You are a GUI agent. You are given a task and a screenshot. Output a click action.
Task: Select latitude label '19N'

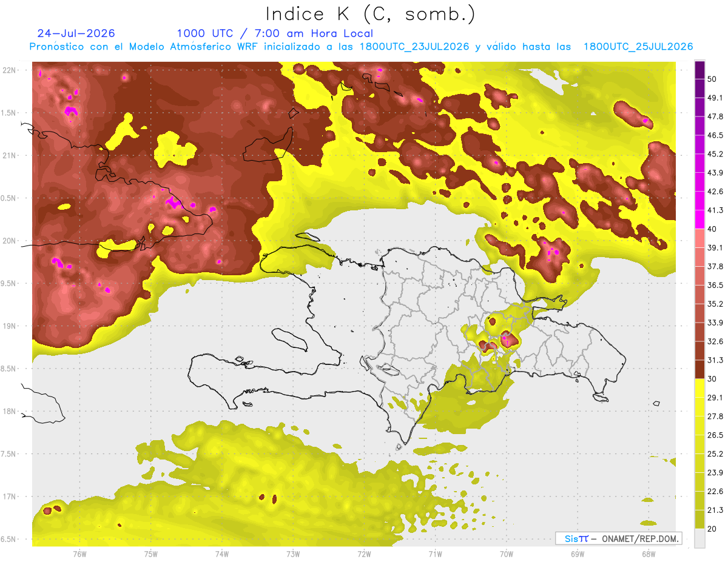point(10,326)
